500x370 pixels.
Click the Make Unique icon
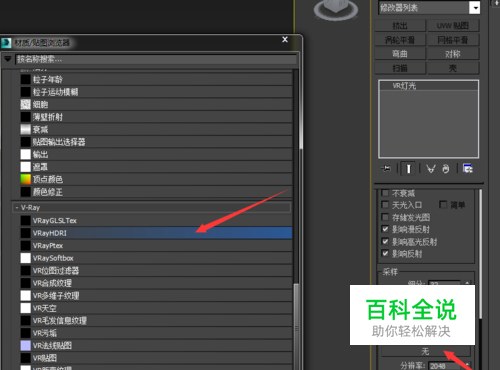click(431, 169)
